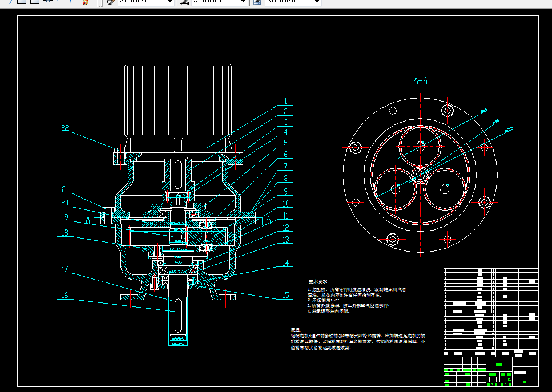Click the red-orange brush icon in the top toolbar
This screenshot has height=392, width=552.
tap(86, 2)
